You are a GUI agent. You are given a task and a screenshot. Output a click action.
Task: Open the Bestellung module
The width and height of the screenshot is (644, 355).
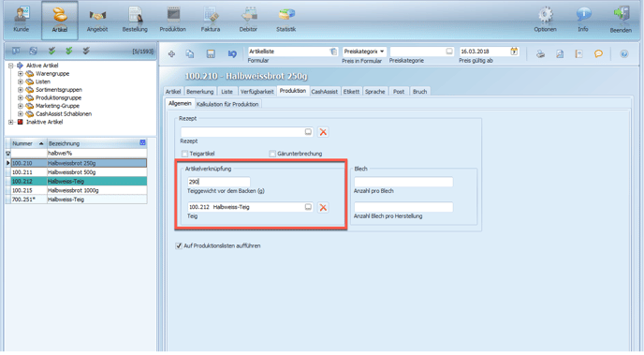click(135, 20)
